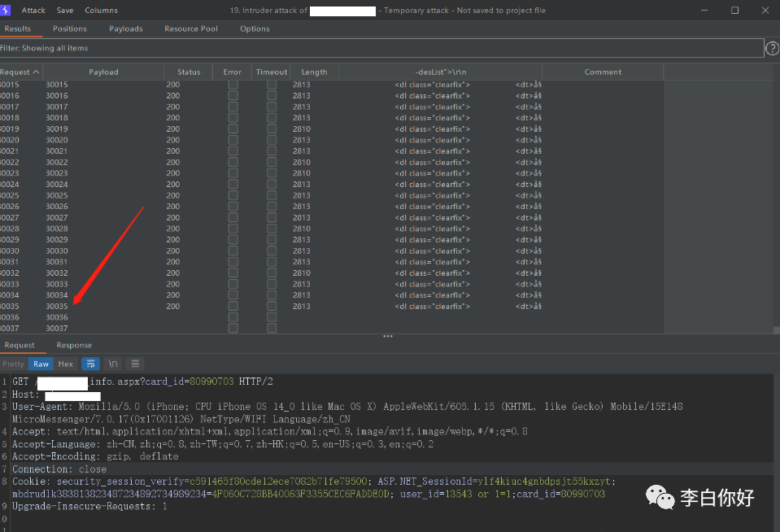Click the Upgrade-Insecure-Requests header line
Viewport: 780px width, 532px height.
coord(89,507)
